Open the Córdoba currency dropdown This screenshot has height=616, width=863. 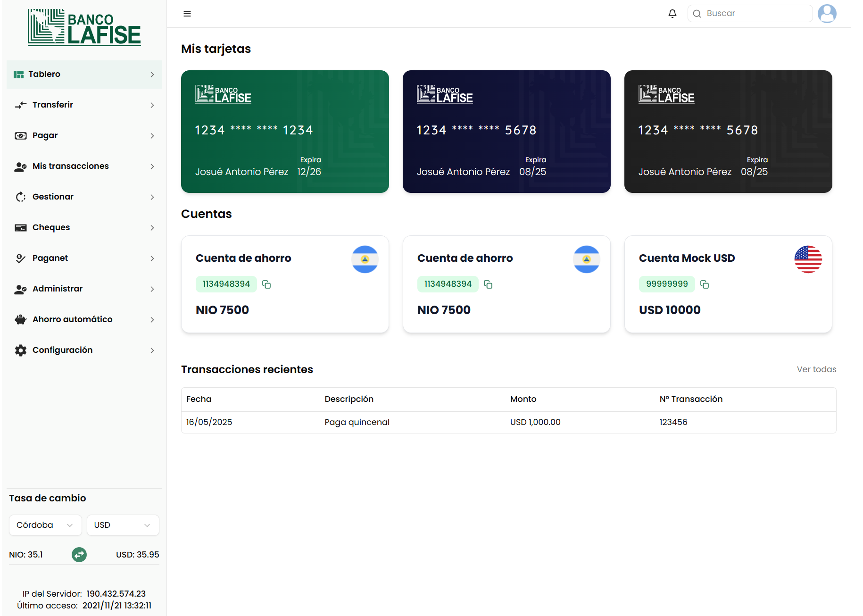(x=45, y=525)
